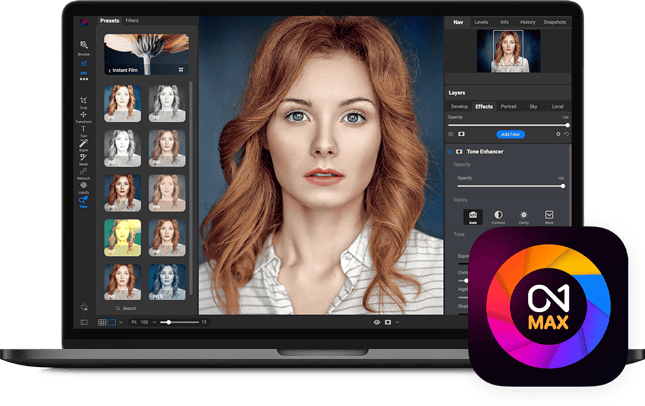645x406 pixels.
Task: Switch to single image view layout
Action: [x=111, y=322]
